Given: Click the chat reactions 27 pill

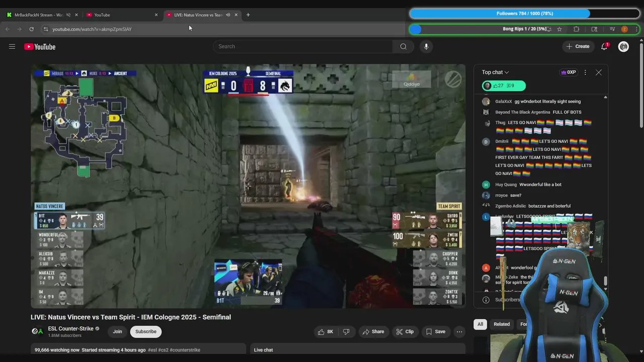Looking at the screenshot, I should (x=504, y=85).
